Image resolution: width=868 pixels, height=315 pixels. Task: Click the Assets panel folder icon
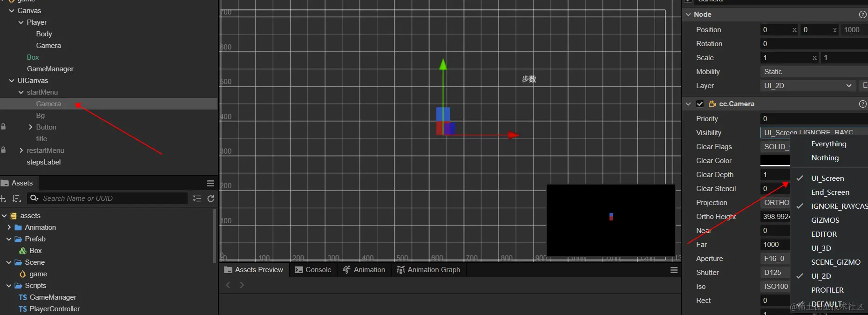pyautogui.click(x=5, y=183)
